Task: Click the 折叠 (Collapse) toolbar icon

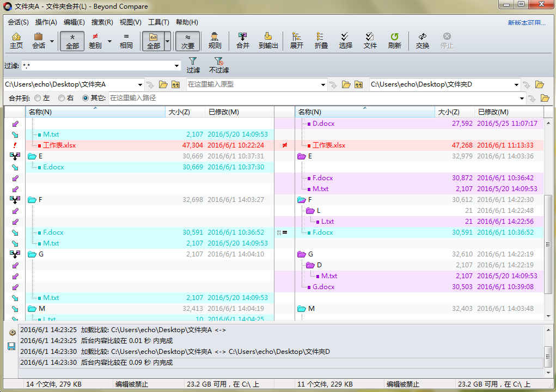Action: tap(321, 41)
